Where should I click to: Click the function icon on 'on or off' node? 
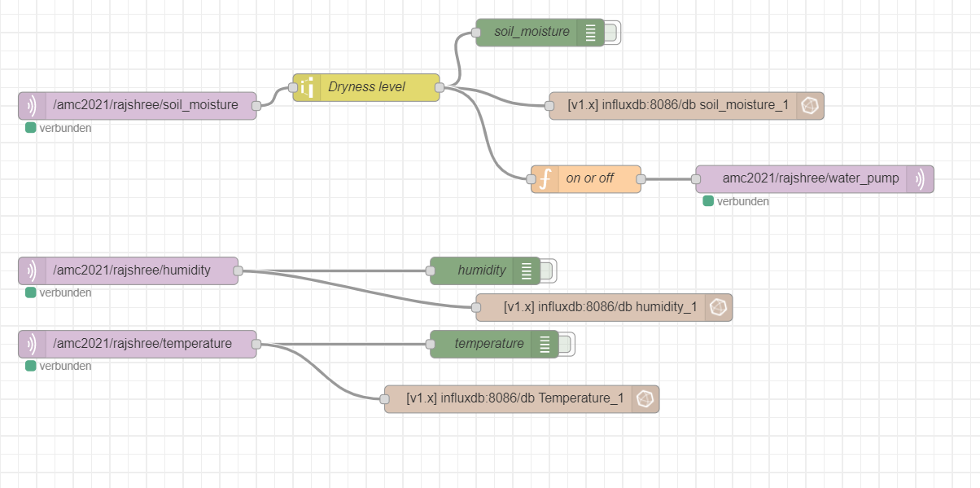point(546,178)
